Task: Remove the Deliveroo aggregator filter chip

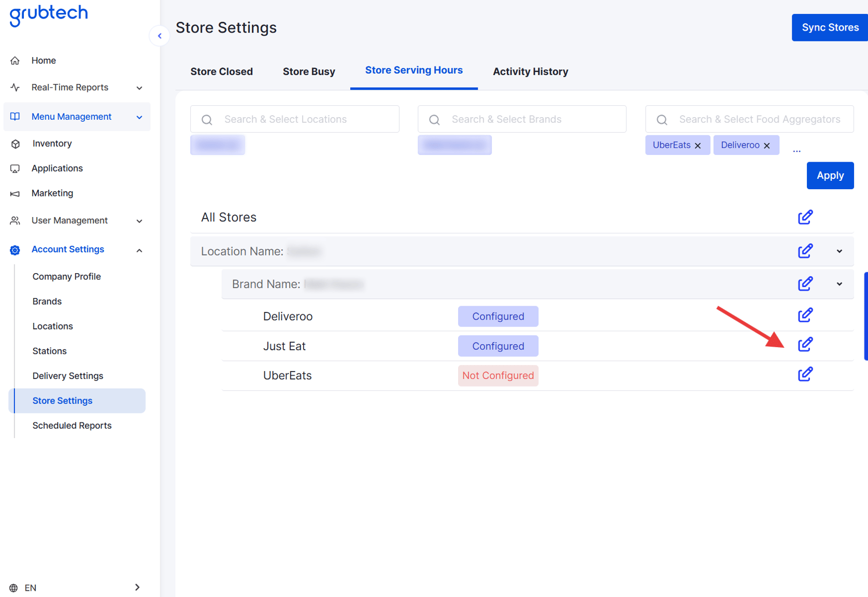Action: point(766,145)
